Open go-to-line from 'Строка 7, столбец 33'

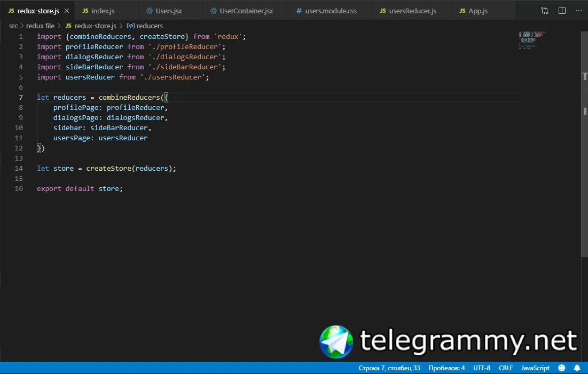tap(389, 368)
